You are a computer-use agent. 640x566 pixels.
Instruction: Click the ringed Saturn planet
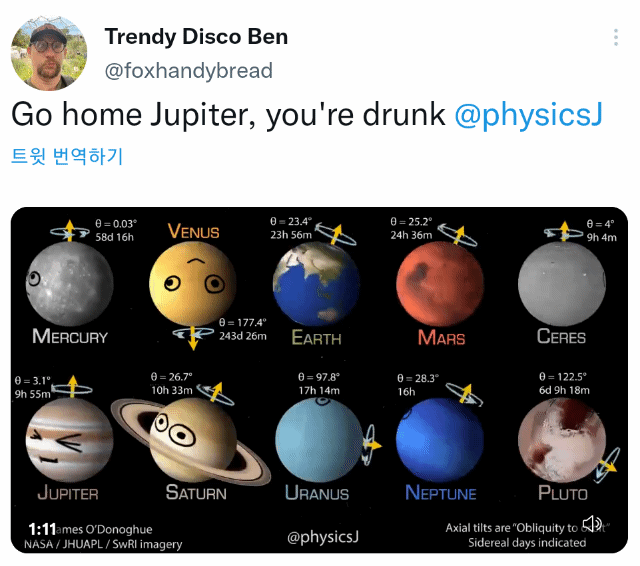tap(191, 439)
